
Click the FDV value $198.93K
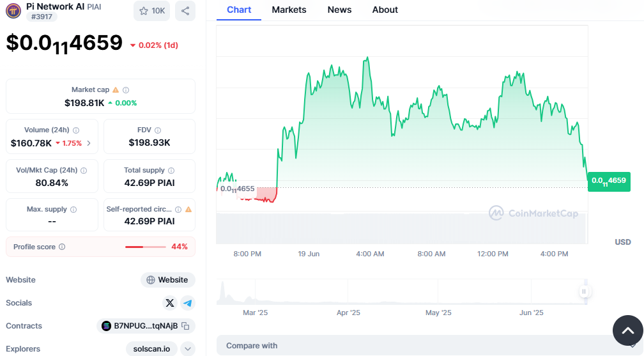(149, 143)
